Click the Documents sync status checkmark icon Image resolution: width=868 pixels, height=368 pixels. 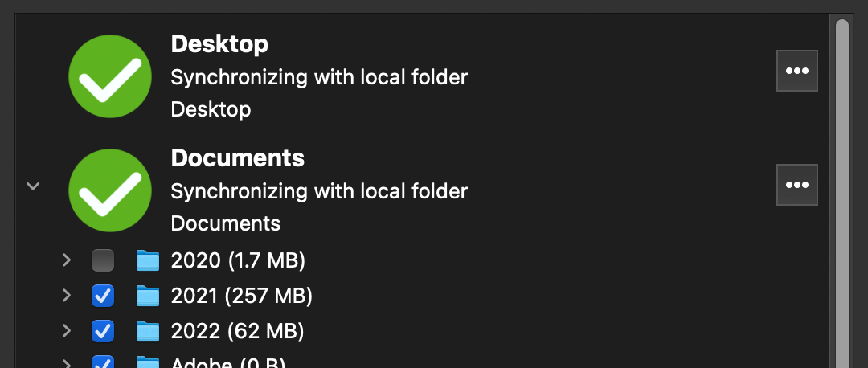(110, 190)
